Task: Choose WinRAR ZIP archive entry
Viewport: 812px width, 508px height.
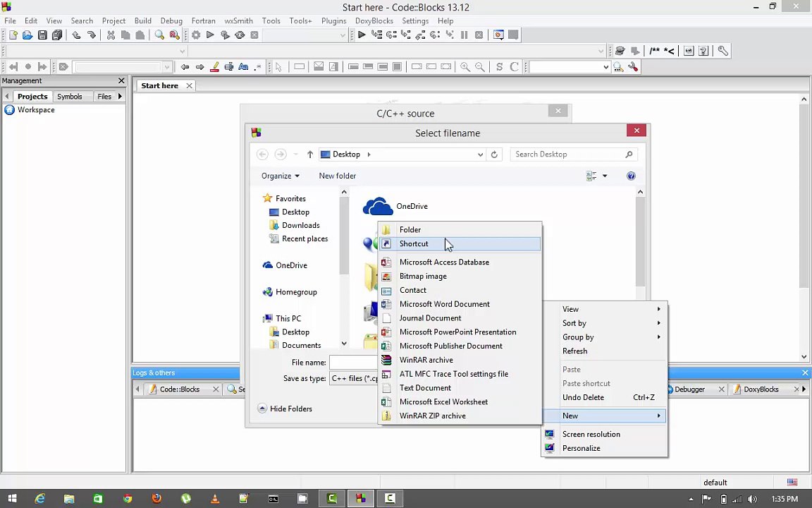Action: point(460,416)
